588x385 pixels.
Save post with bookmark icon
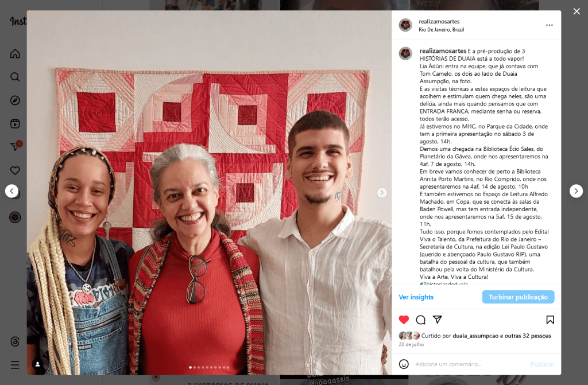550,320
